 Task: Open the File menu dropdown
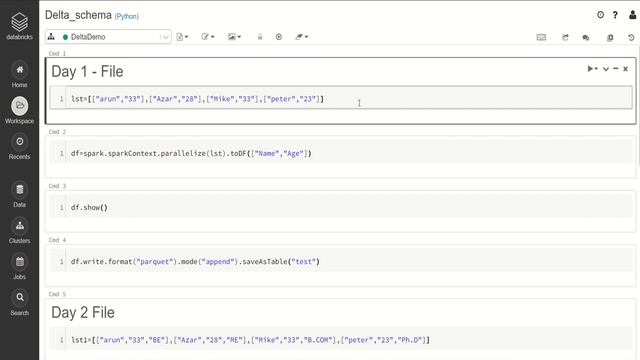[182, 37]
